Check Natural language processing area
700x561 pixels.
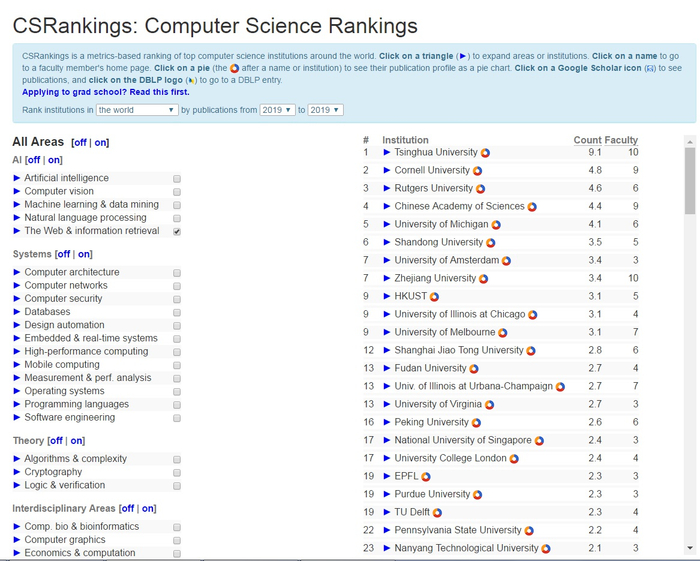pos(177,218)
